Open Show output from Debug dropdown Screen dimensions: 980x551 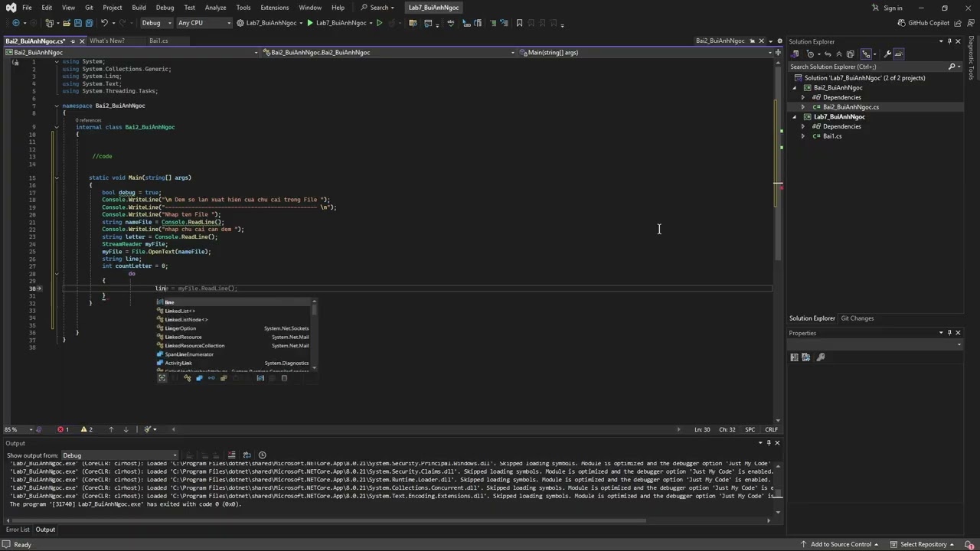[x=119, y=455]
